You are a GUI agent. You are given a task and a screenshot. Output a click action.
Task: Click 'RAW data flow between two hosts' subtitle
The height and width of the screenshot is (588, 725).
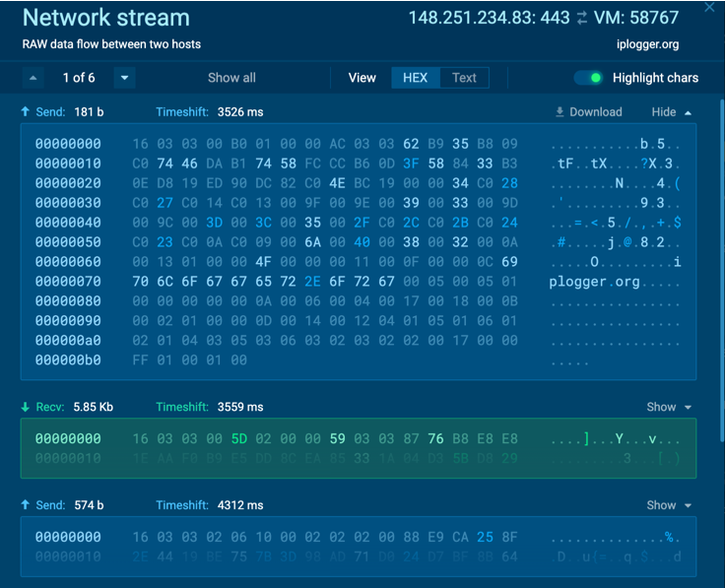111,44
